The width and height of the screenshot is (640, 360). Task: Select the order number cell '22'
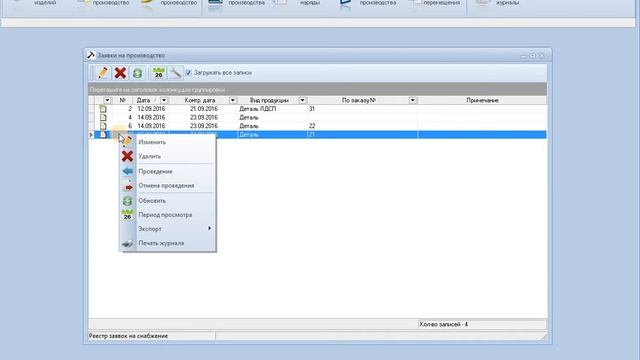point(312,126)
